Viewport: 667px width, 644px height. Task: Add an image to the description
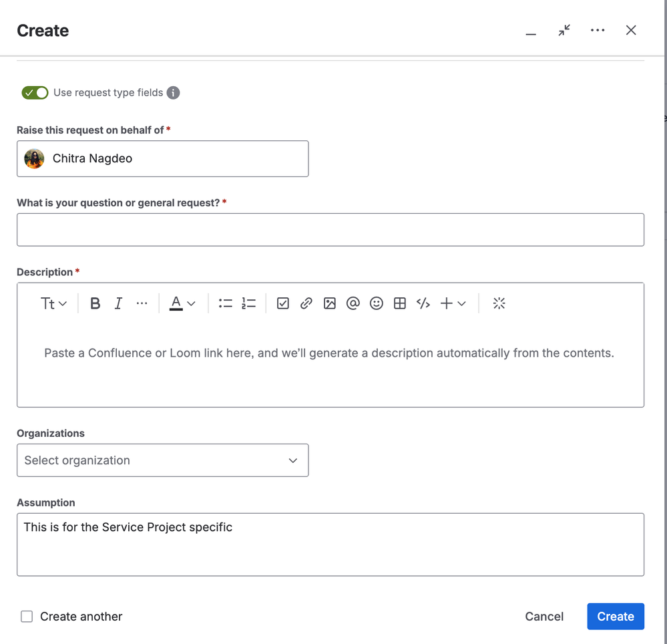pyautogui.click(x=330, y=303)
